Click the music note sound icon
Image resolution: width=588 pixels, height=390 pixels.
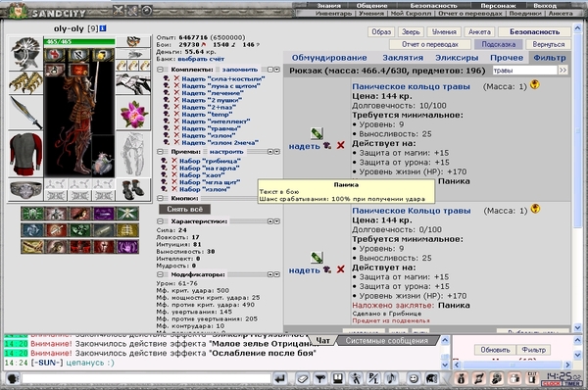coord(391,379)
